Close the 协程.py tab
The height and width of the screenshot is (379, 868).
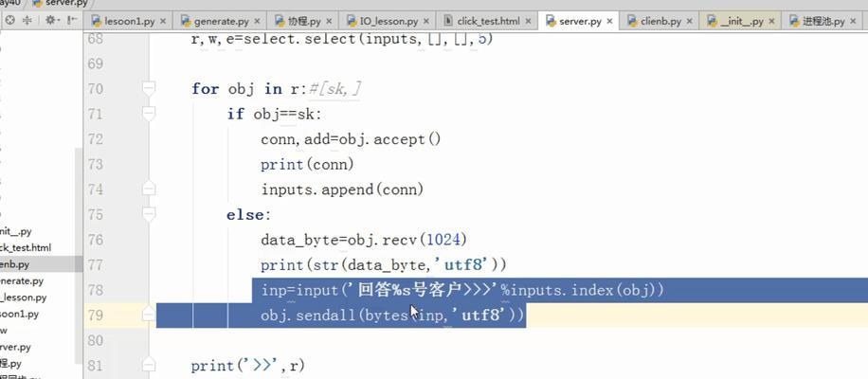coord(329,22)
